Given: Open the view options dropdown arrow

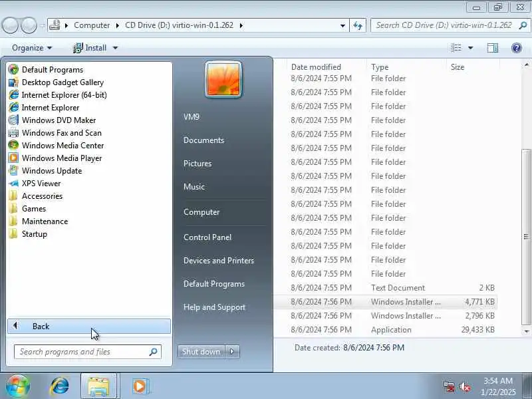Looking at the screenshot, I should tap(471, 48).
